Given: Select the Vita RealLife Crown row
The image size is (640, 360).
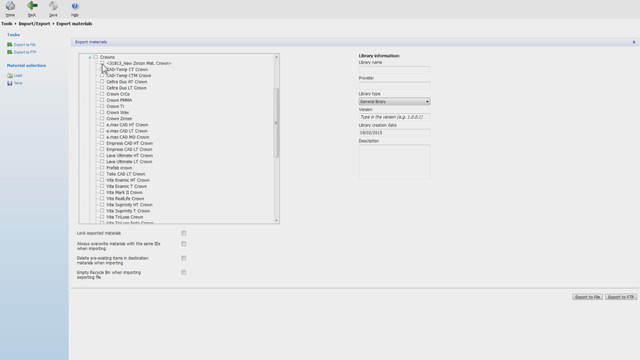Looking at the screenshot, I should pyautogui.click(x=125, y=198).
